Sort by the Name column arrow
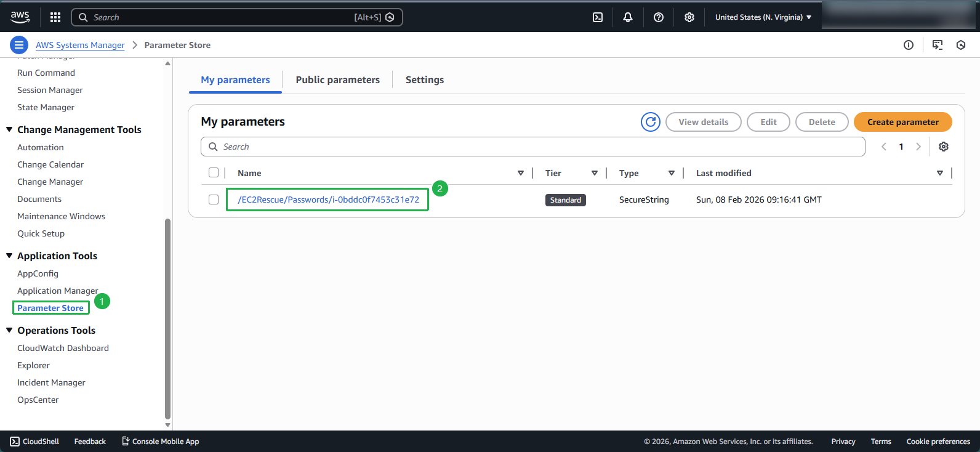This screenshot has width=980, height=452. pos(521,173)
